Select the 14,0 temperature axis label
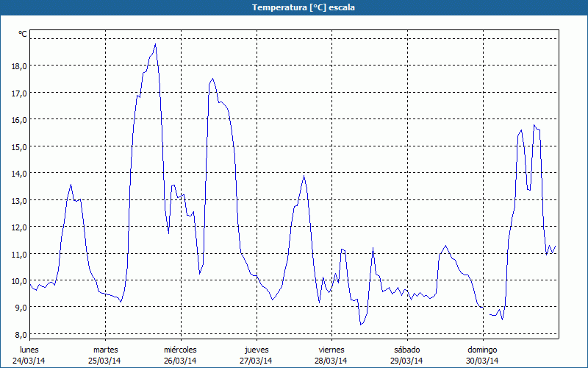This screenshot has height=368, width=588. tap(19, 173)
